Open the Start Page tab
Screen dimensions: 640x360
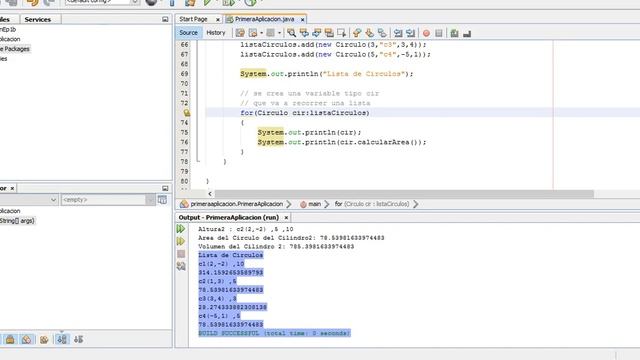tap(193, 19)
